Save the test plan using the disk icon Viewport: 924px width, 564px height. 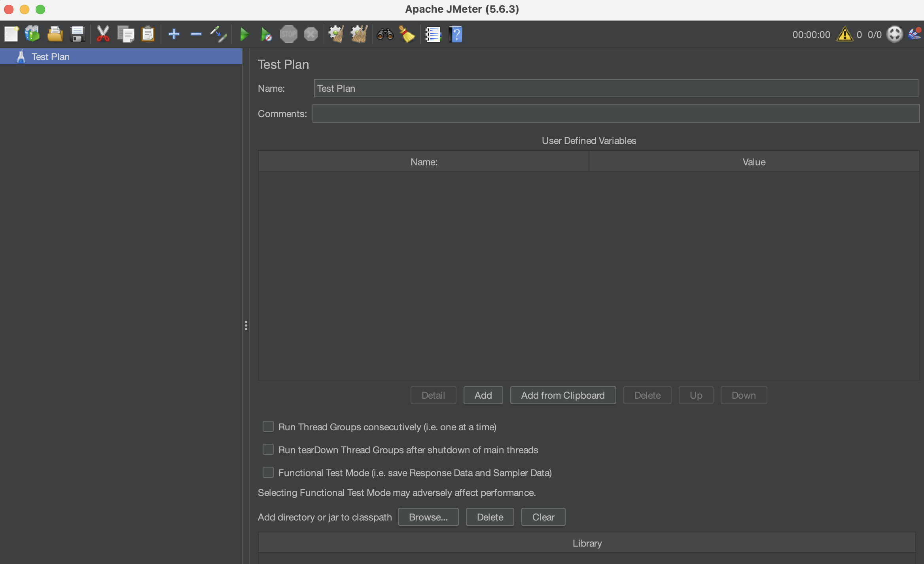[78, 34]
